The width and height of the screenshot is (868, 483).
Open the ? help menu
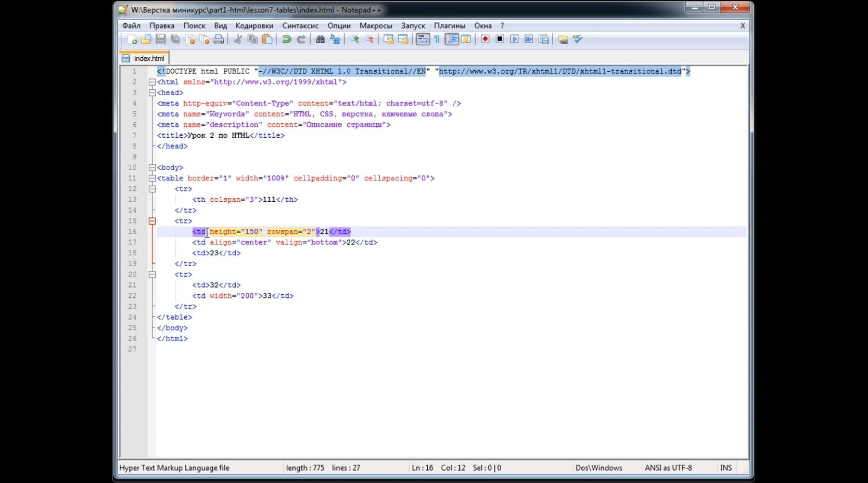pyautogui.click(x=502, y=25)
